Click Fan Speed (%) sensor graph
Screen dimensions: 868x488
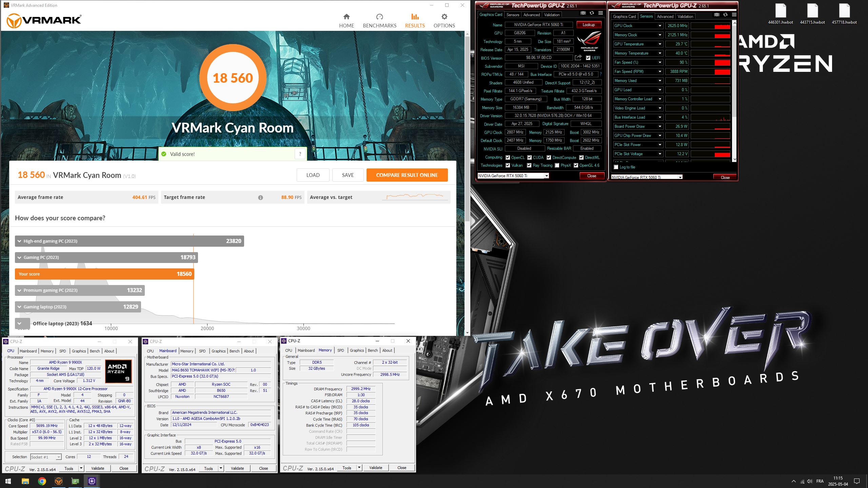(x=710, y=62)
